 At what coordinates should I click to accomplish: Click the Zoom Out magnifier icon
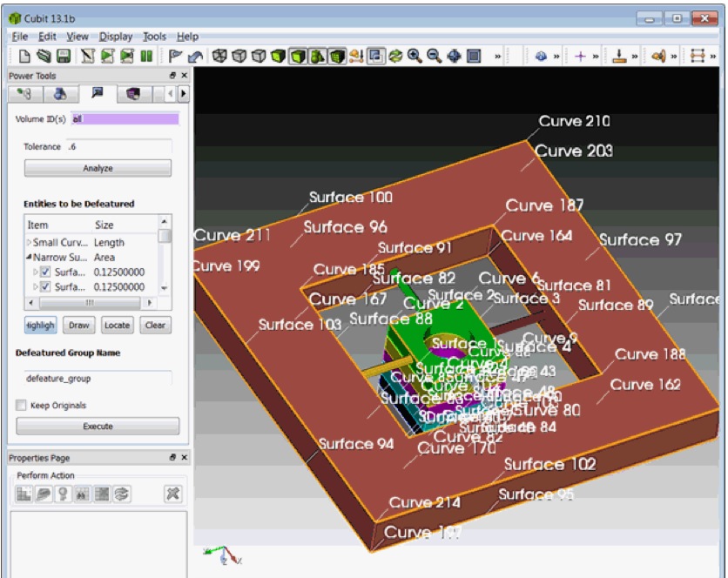pos(435,57)
